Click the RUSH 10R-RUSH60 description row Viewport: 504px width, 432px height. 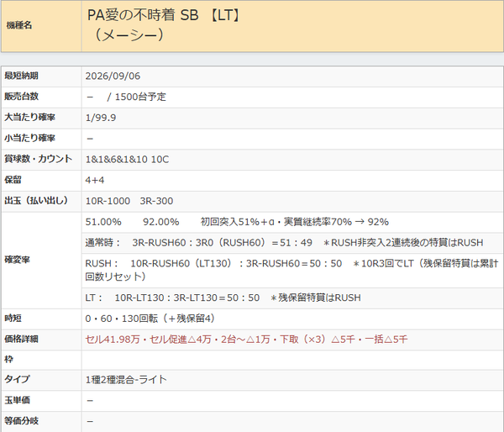[291, 270]
